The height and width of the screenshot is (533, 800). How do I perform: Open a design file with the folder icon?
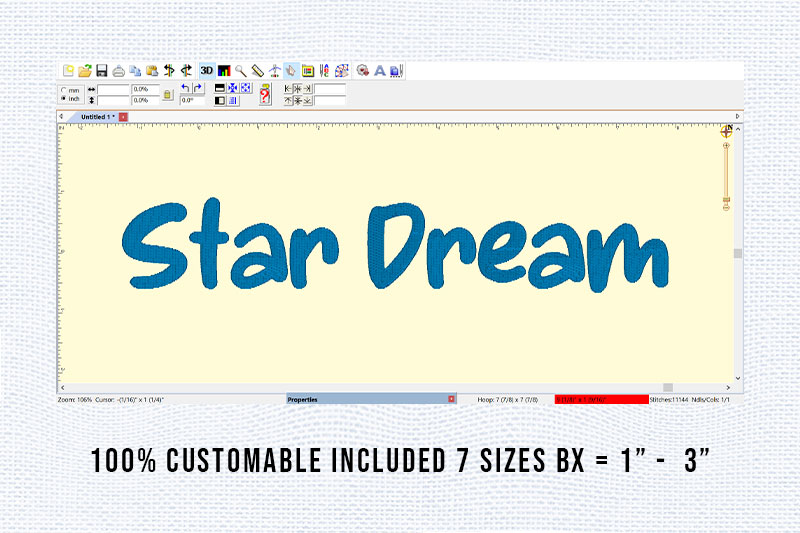click(85, 70)
